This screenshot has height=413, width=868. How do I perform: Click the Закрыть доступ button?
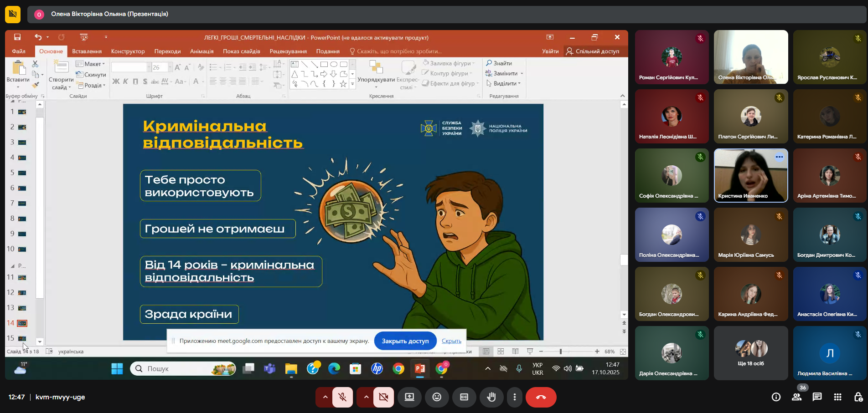(x=405, y=341)
